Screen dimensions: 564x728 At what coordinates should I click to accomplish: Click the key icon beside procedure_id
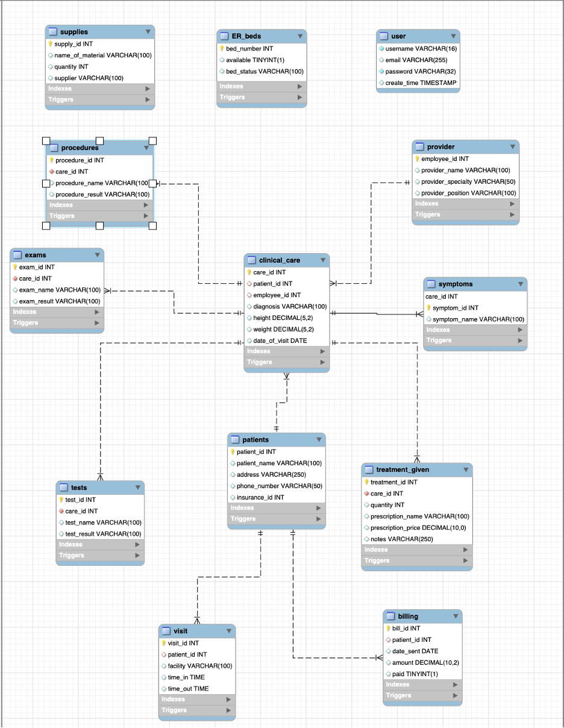pos(50,160)
